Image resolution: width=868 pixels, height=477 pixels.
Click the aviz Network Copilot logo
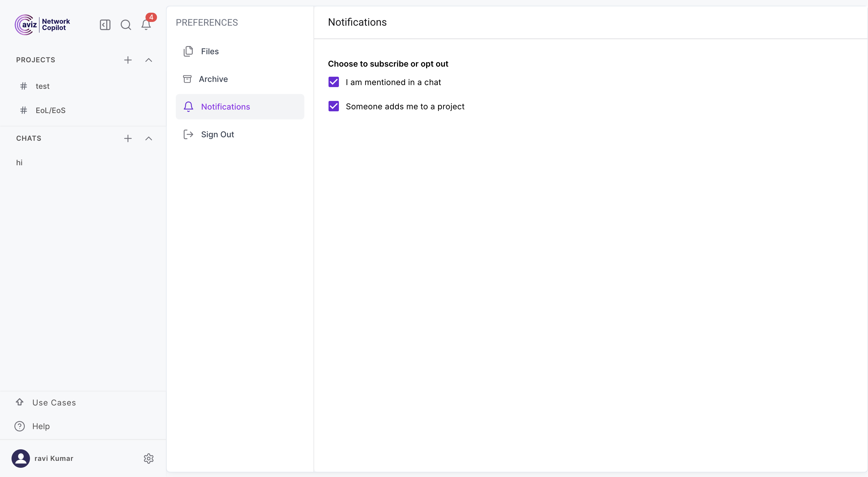click(x=42, y=25)
